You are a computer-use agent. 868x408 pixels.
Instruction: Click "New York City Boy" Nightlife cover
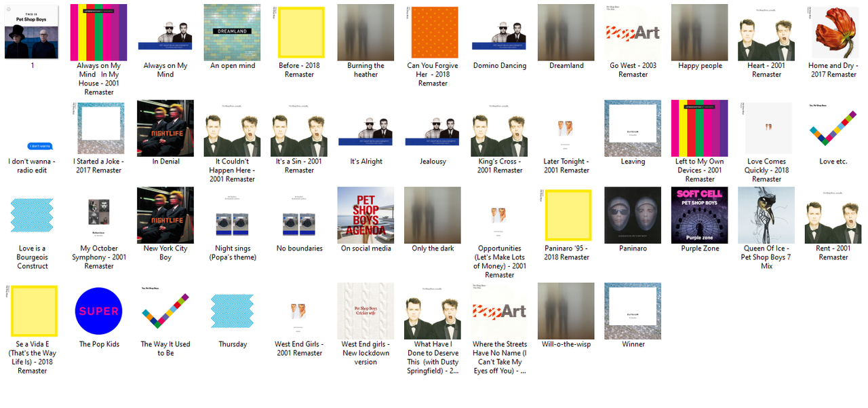(165, 215)
